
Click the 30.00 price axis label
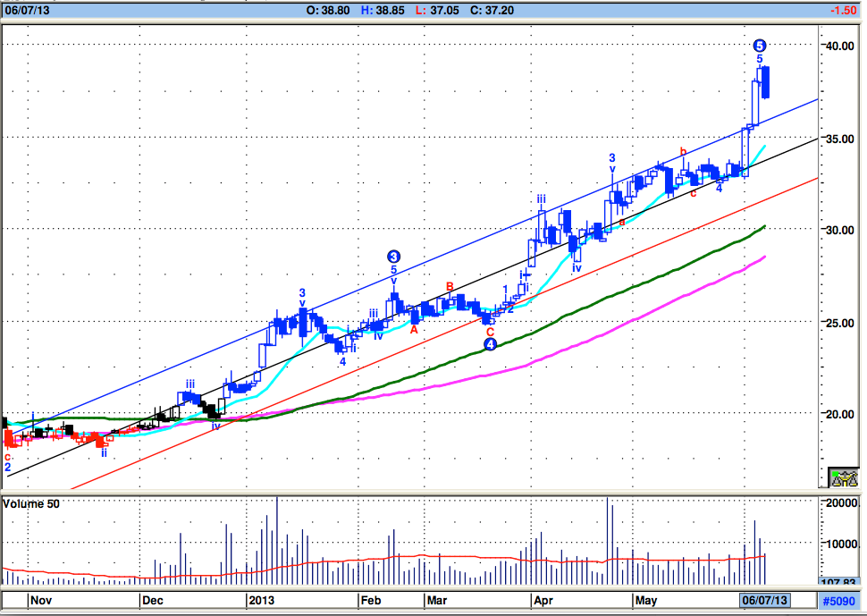(x=840, y=230)
